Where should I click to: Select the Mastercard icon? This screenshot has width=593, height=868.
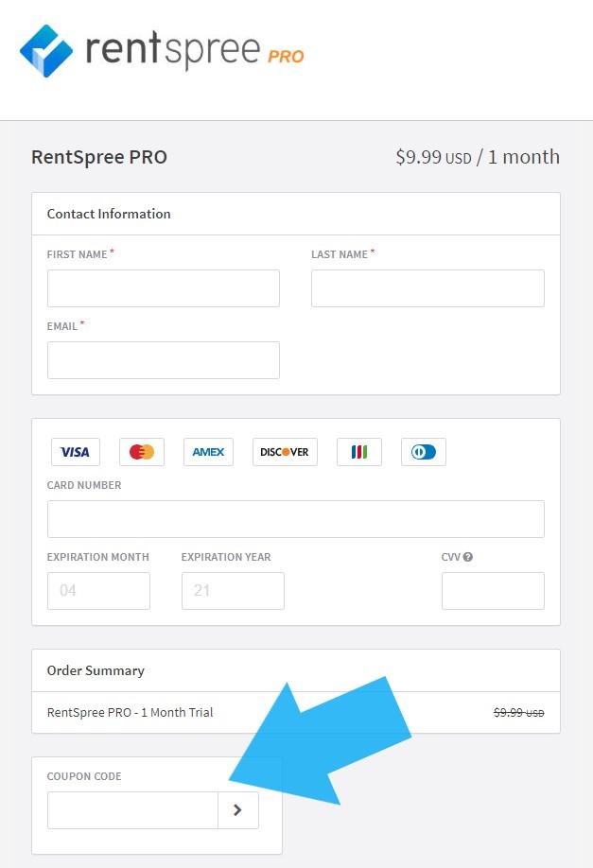(x=141, y=452)
